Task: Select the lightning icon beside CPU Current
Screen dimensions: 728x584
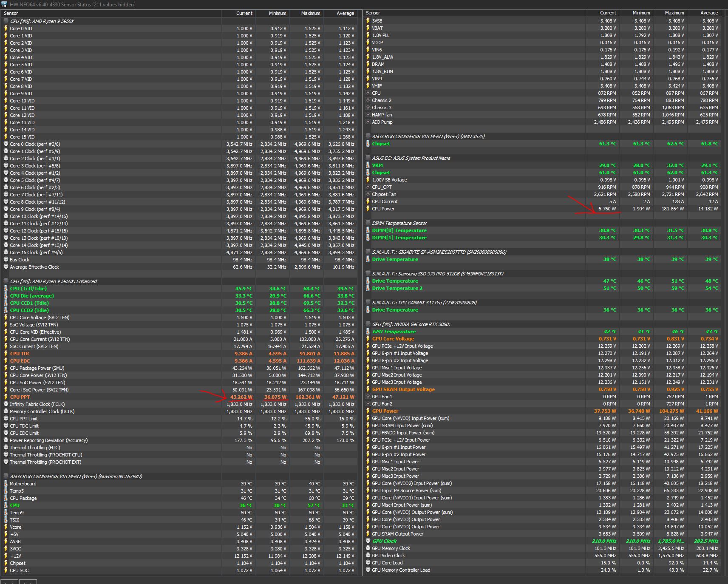Action: tap(368, 201)
